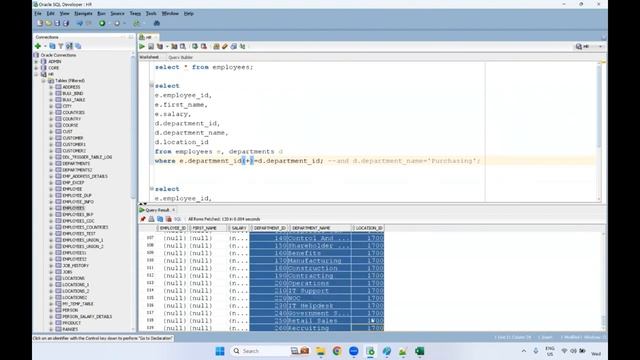Click the blue Back arrow in main toolbar
Screen dimensions: 640x360
point(80,23)
